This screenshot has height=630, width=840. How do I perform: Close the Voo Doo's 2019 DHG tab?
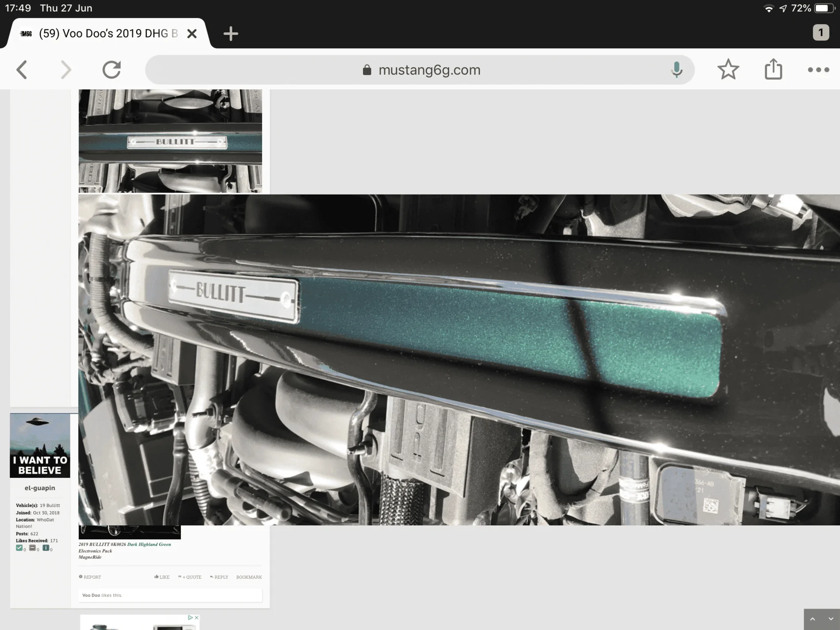(x=192, y=34)
